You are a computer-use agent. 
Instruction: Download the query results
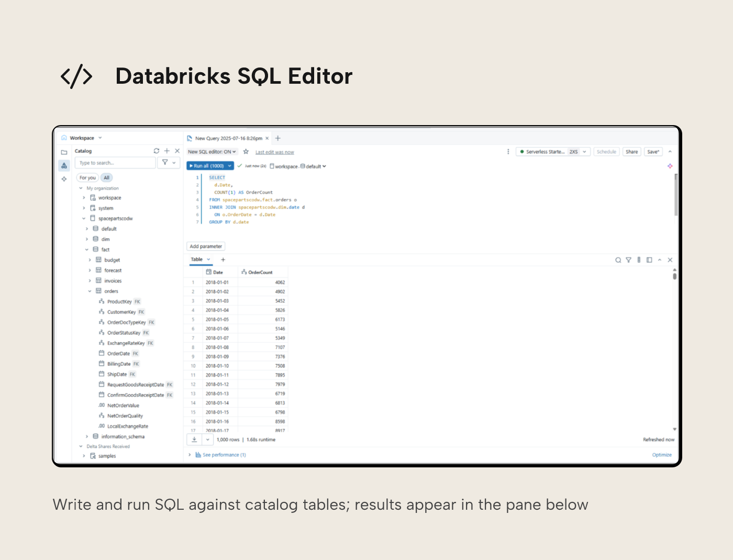click(x=194, y=440)
